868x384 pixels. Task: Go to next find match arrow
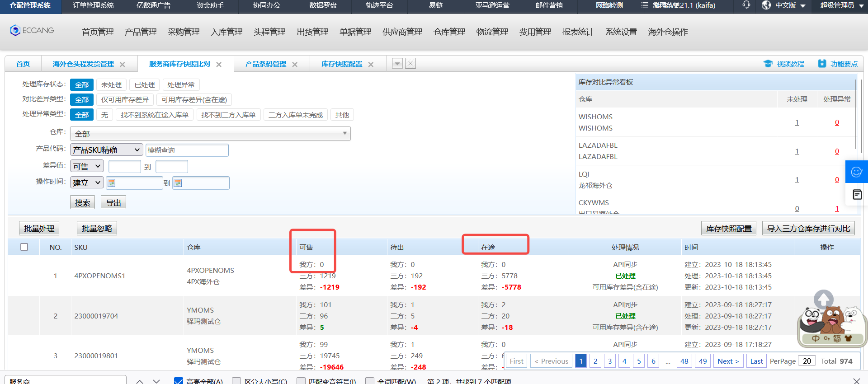(x=156, y=381)
